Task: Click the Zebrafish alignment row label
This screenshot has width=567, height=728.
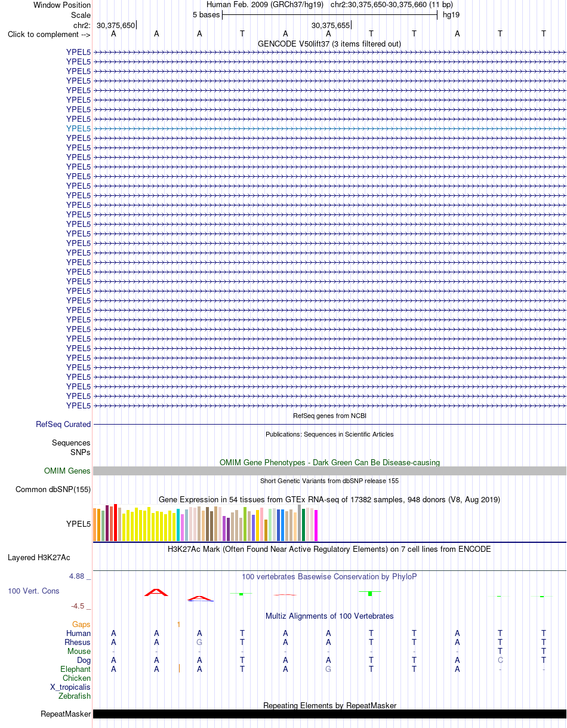Action: click(x=75, y=696)
